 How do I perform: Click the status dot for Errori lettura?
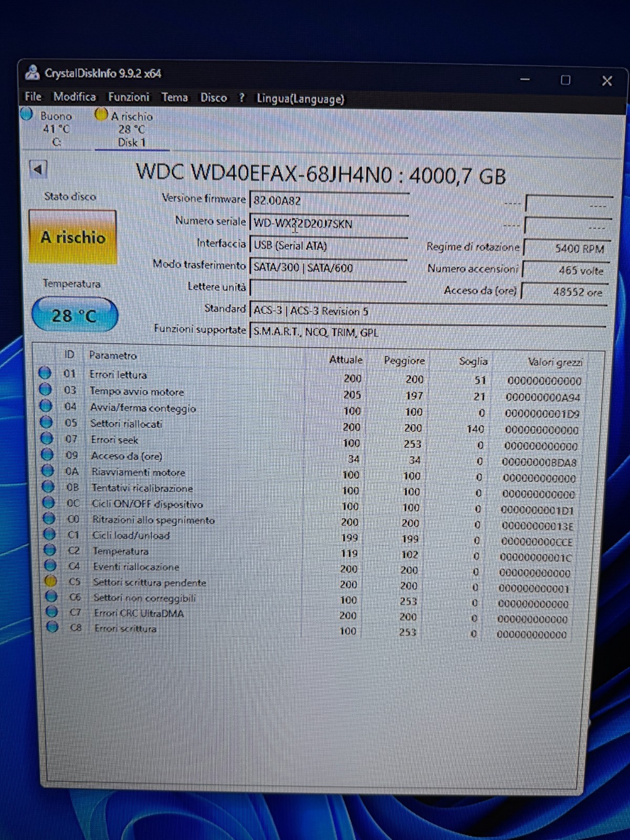[45, 373]
